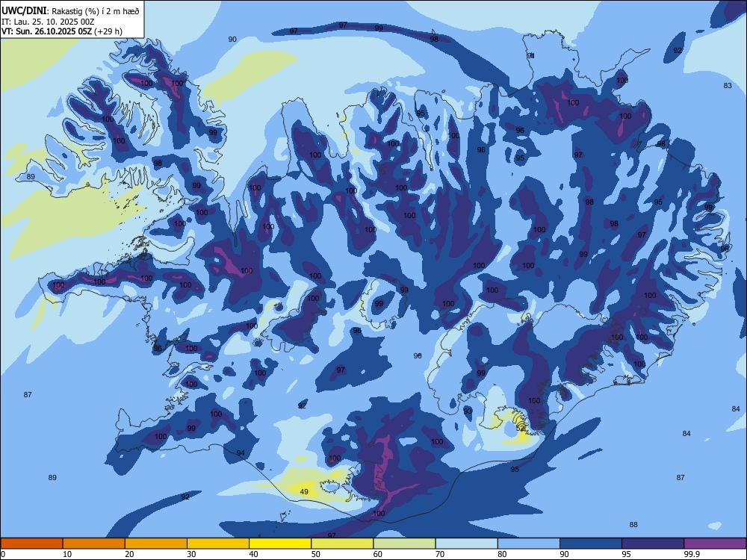Select the 10–20 orange legend swatch
This screenshot has height=560, width=747.
(94, 544)
